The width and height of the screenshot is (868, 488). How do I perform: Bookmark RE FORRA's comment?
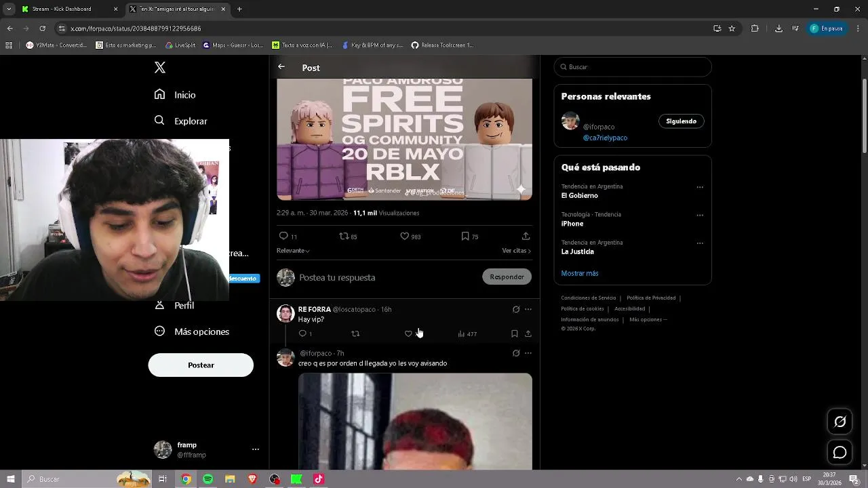coord(514,333)
